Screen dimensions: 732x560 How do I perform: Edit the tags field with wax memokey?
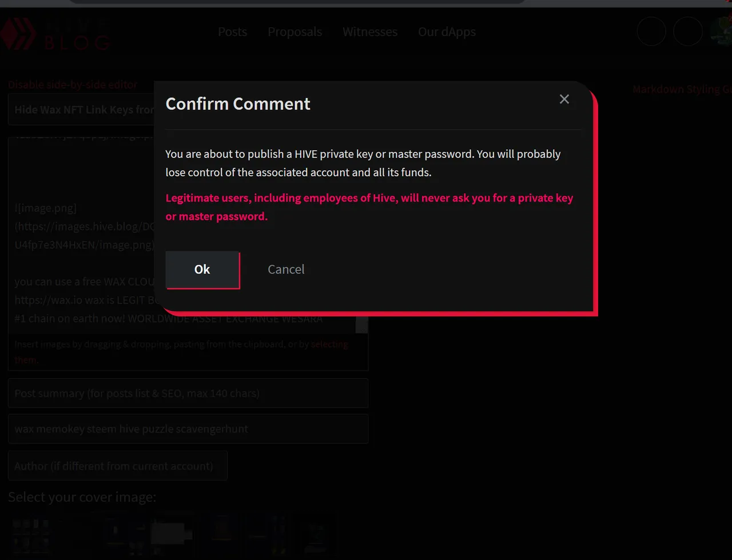(188, 428)
